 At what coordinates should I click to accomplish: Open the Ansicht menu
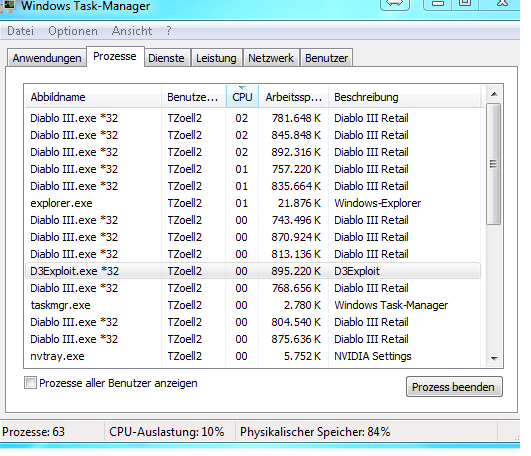pyautogui.click(x=132, y=31)
